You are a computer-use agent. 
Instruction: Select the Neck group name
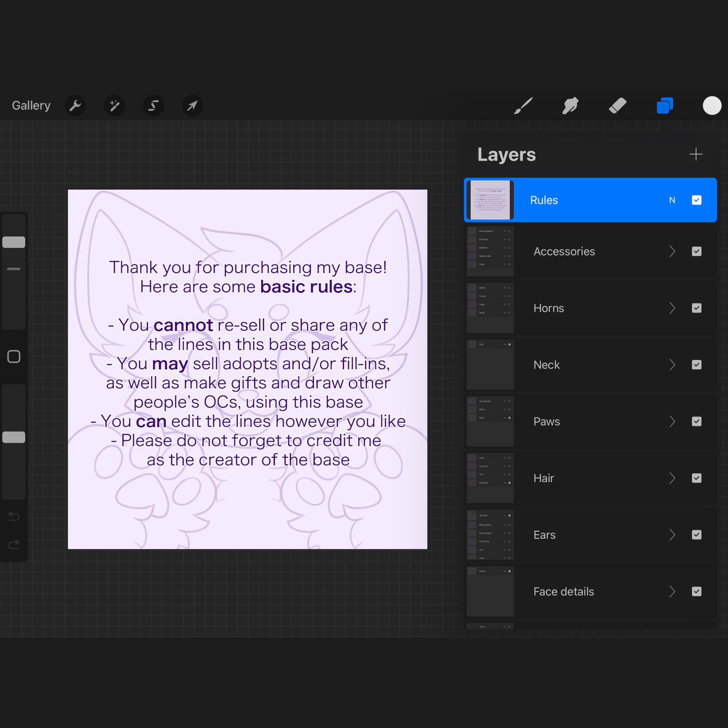[x=546, y=364]
